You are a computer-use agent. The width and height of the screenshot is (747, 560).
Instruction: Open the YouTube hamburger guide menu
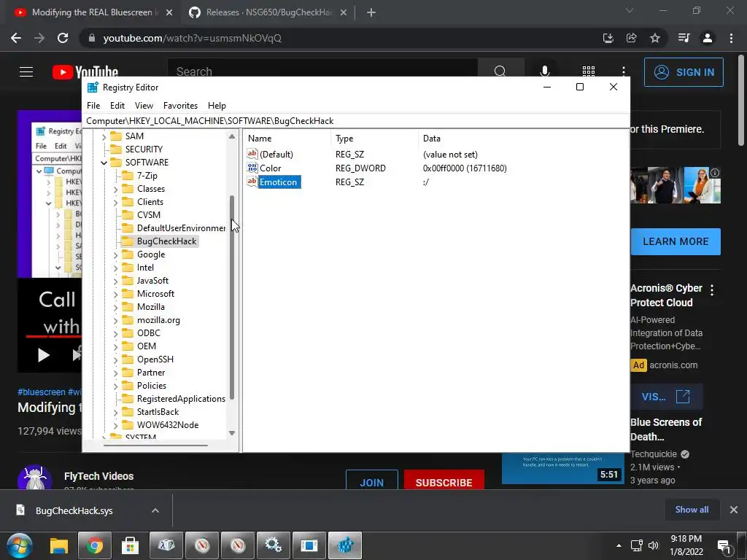pos(26,72)
